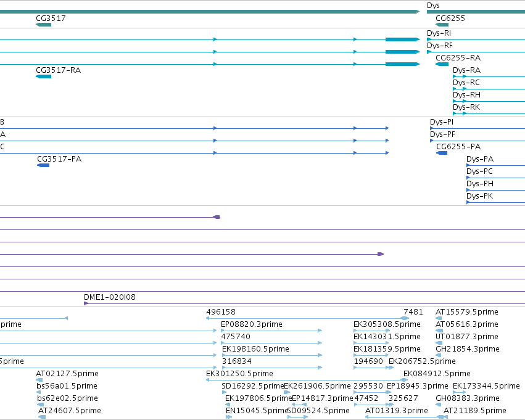Select feature 295530
Screen dimensions: 525x420
pyautogui.click(x=368, y=386)
